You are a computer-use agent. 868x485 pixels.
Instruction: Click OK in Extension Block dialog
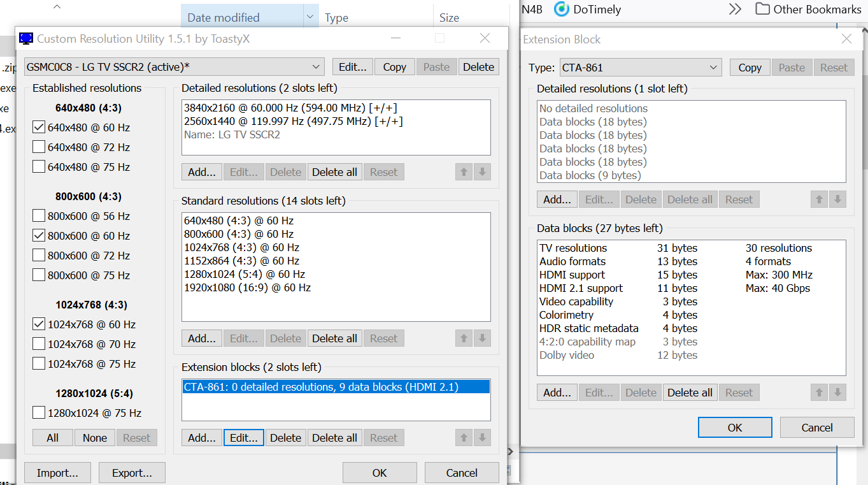(x=734, y=428)
